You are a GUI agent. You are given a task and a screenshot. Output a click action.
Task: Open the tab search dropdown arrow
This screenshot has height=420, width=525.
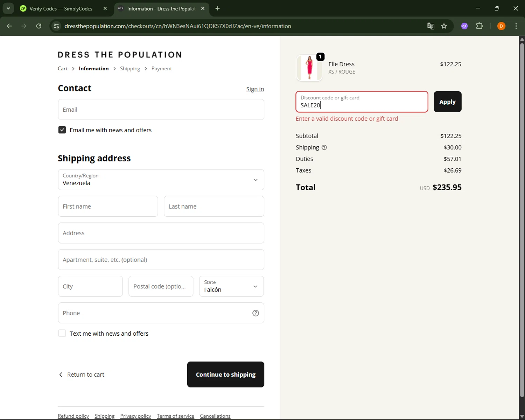coord(8,8)
